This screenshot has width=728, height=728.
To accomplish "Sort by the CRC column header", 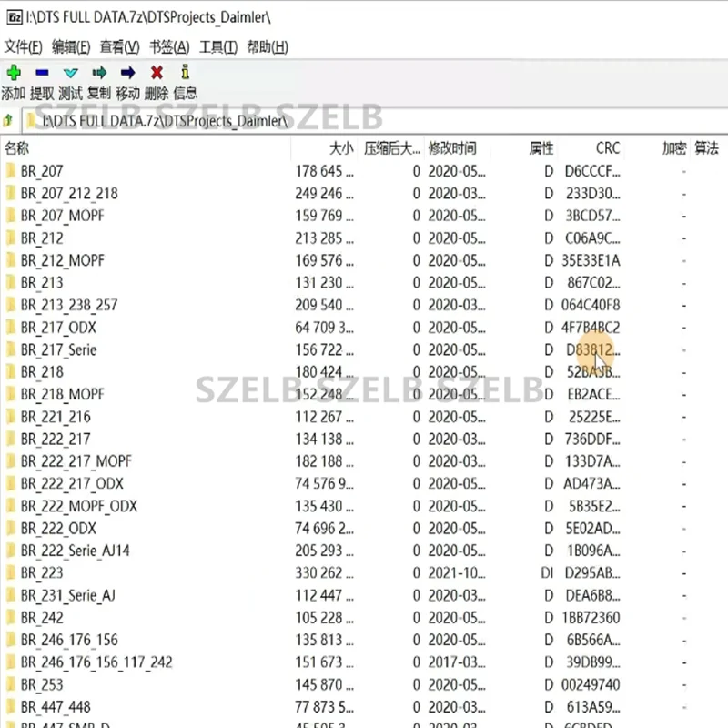I will click(608, 148).
